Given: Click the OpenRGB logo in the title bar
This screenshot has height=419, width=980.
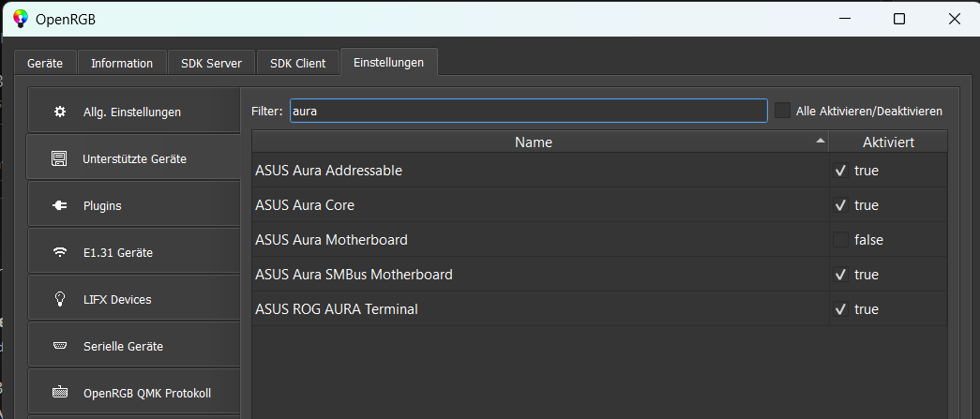Looking at the screenshot, I should tap(21, 19).
